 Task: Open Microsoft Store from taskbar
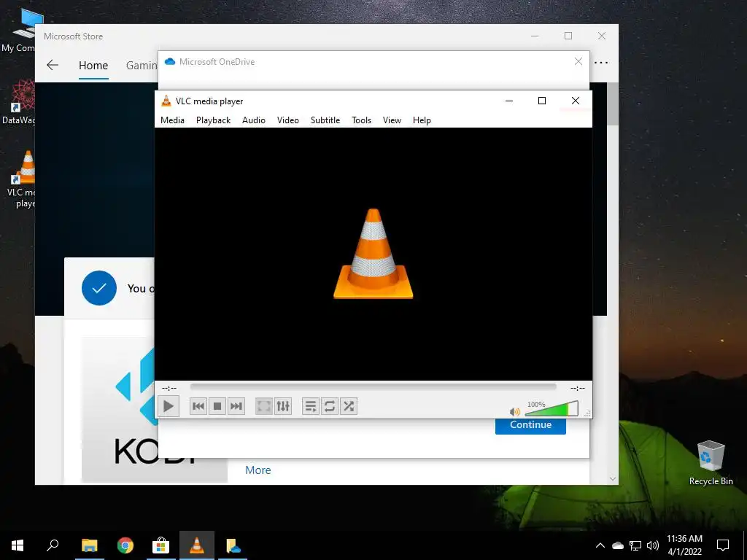point(161,545)
